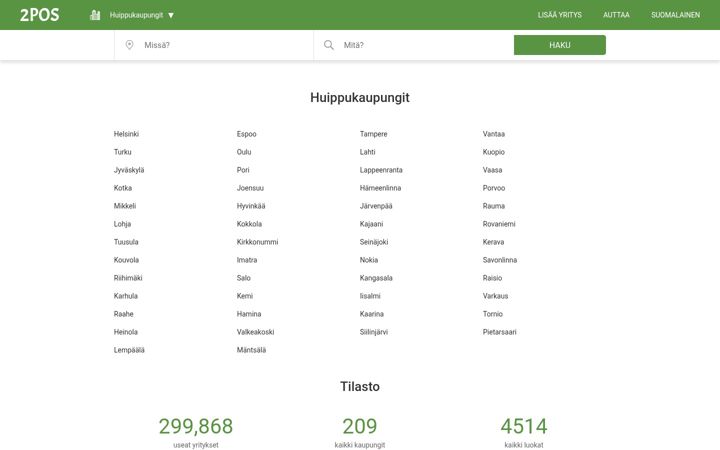Open the Huippukaupungit dropdown arrow
The height and width of the screenshot is (450, 720).
[x=171, y=15]
